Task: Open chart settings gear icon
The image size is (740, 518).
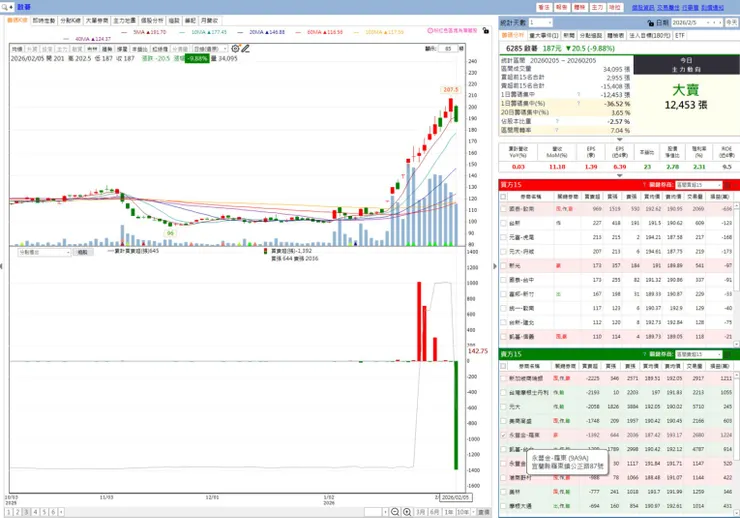Action: [235, 49]
